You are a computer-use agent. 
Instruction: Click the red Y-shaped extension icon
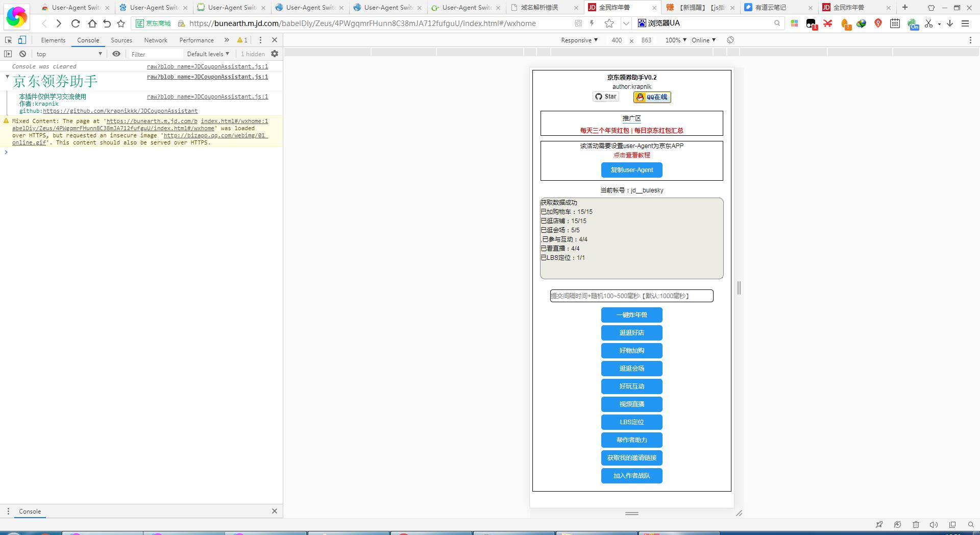827,23
